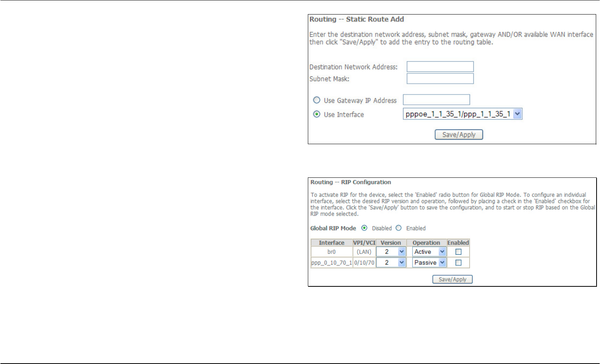The image size is (600, 364).
Task: Click the Operation column header
Action: click(426, 243)
